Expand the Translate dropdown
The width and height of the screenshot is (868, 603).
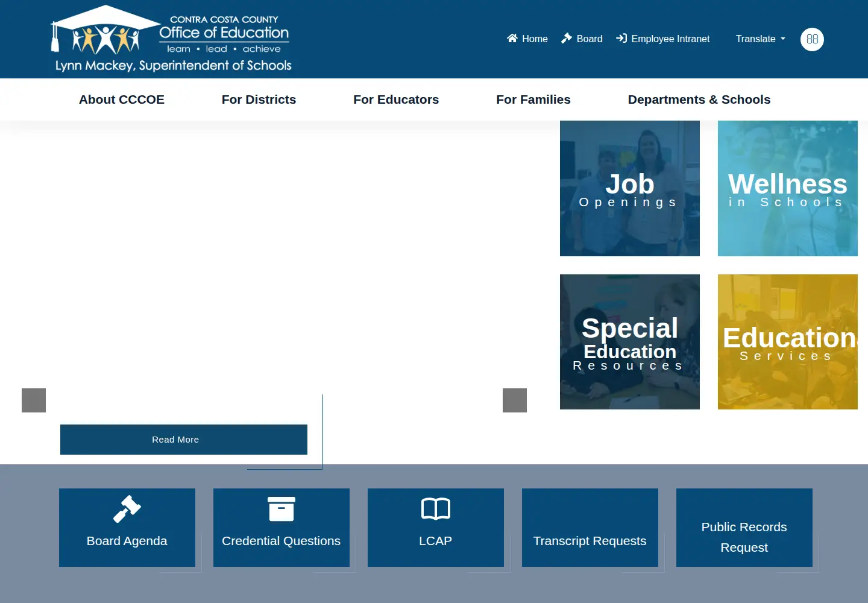tap(761, 39)
